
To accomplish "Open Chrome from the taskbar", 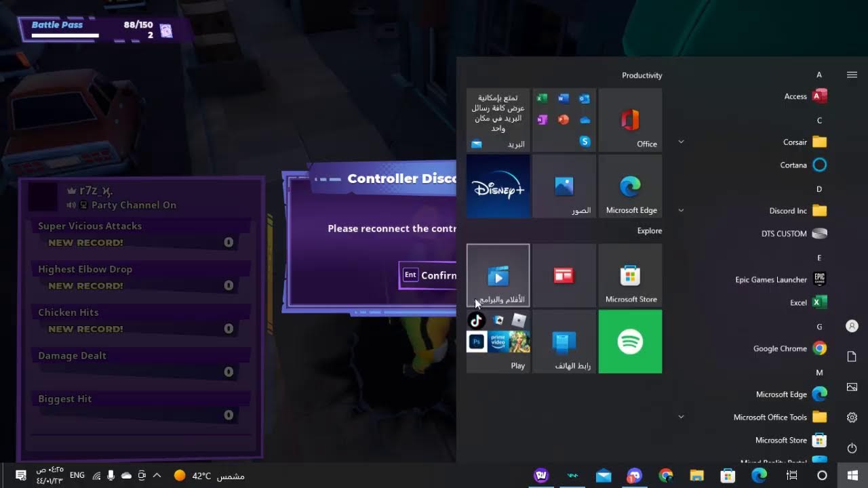I will coord(665,475).
